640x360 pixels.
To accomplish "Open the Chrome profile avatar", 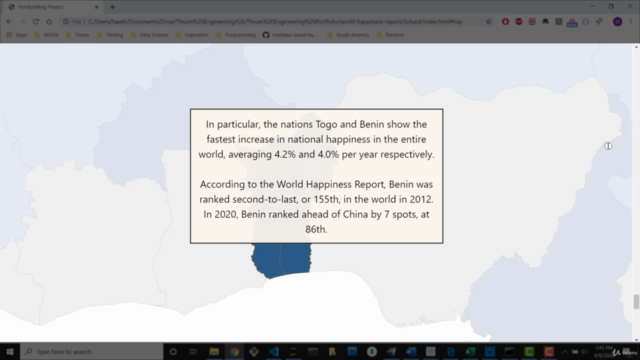I will (618, 22).
